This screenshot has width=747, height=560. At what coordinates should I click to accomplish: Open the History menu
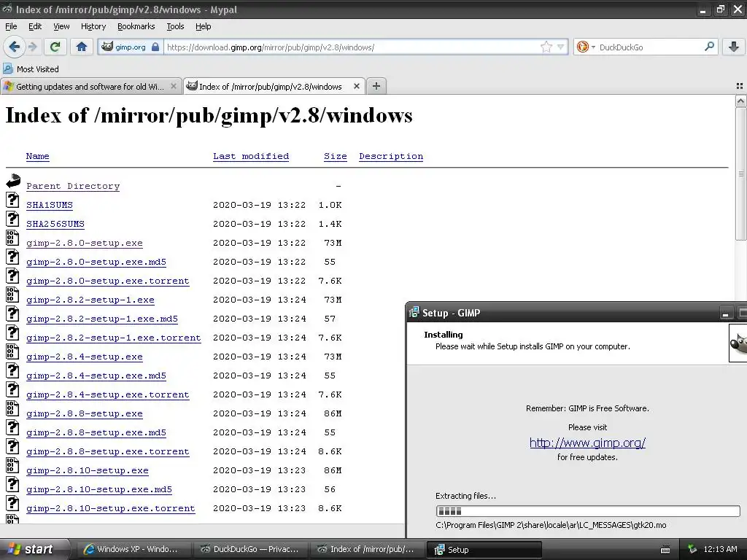pos(93,26)
